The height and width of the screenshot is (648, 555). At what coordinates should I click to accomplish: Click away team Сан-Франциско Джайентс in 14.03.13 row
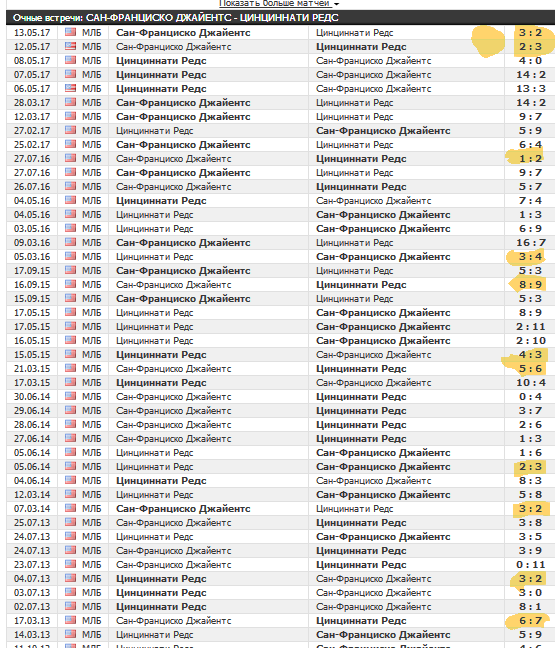tap(383, 635)
